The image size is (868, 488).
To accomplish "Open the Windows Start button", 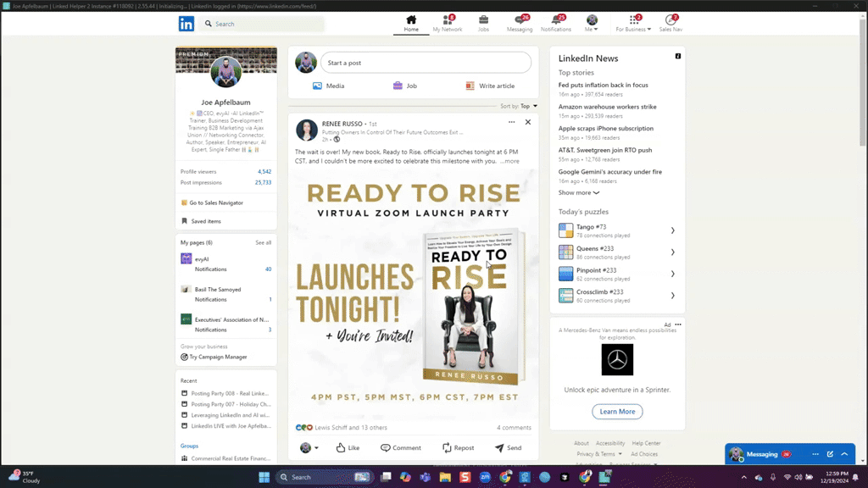I will click(264, 477).
